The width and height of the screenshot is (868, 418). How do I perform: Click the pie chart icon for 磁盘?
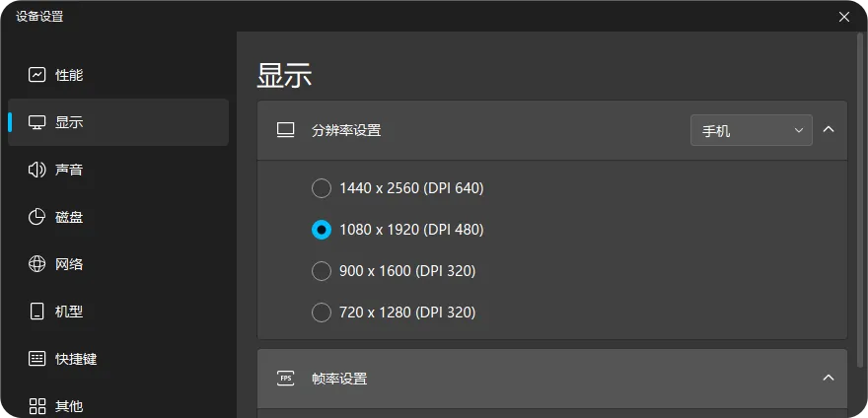(x=37, y=217)
